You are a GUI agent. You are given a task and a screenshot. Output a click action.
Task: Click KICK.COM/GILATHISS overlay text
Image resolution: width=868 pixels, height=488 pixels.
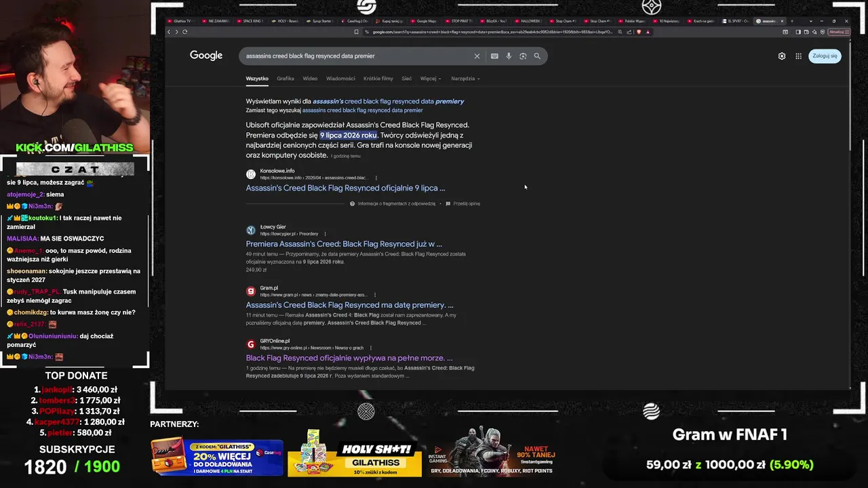tap(75, 148)
